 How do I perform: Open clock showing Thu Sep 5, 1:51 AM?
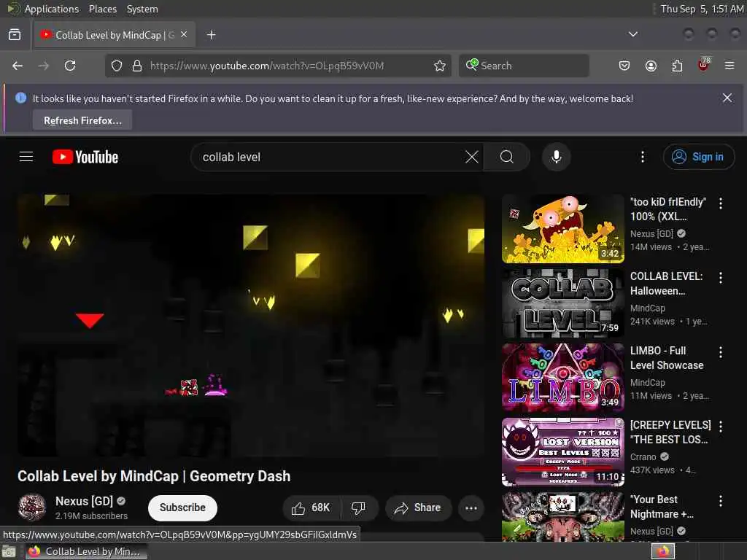tap(701, 9)
